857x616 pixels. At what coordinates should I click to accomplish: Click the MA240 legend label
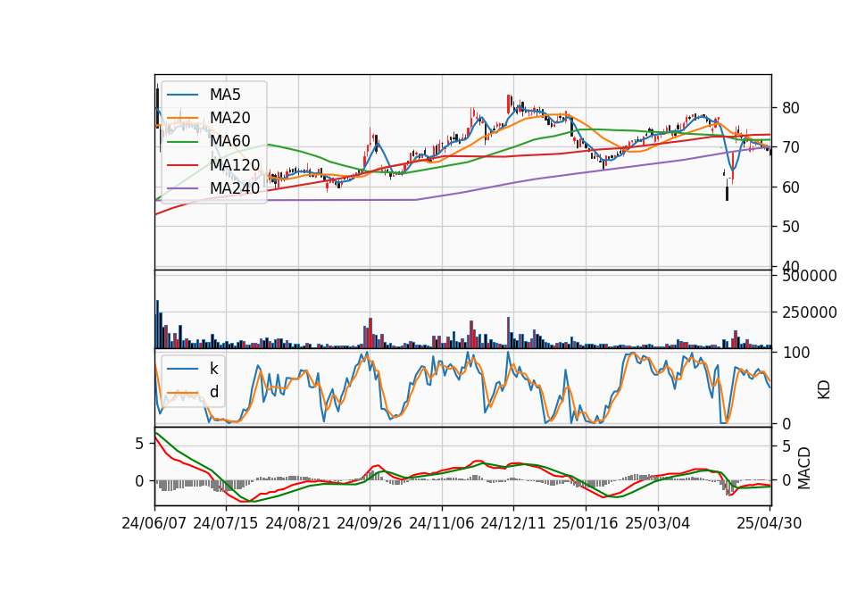click(235, 188)
